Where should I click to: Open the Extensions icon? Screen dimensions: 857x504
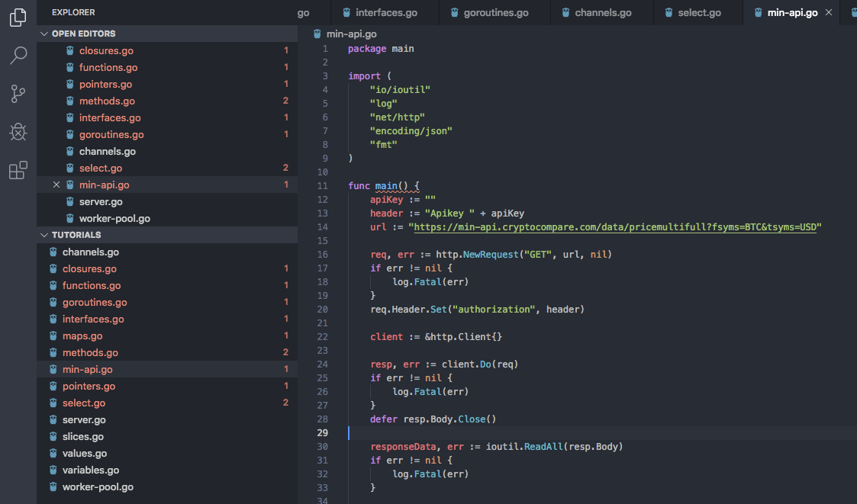pos(17,169)
